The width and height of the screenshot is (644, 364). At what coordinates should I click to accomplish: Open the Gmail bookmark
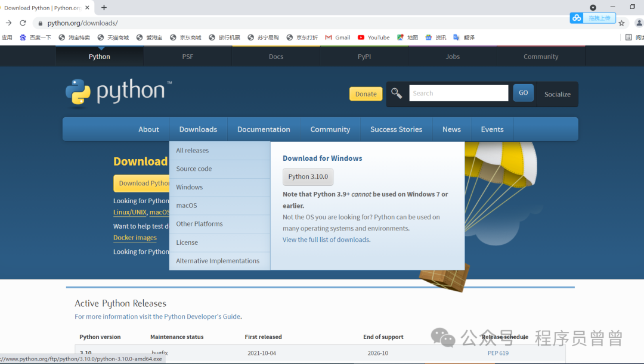click(x=338, y=38)
